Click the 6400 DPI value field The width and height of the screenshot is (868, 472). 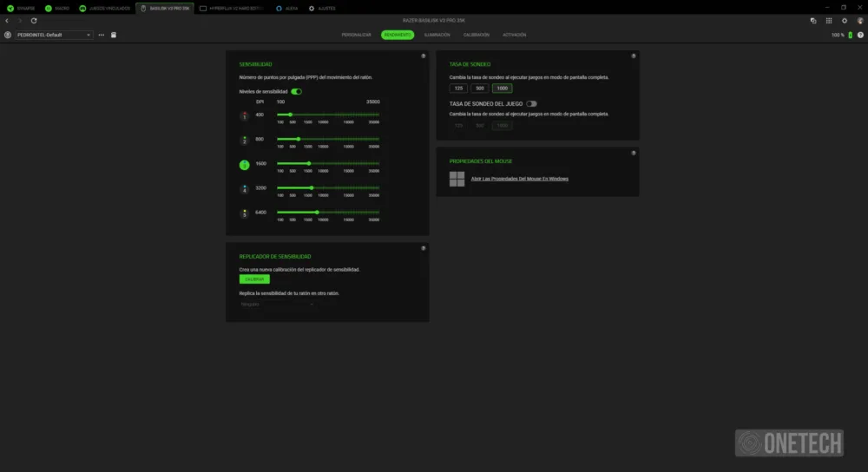(260, 212)
